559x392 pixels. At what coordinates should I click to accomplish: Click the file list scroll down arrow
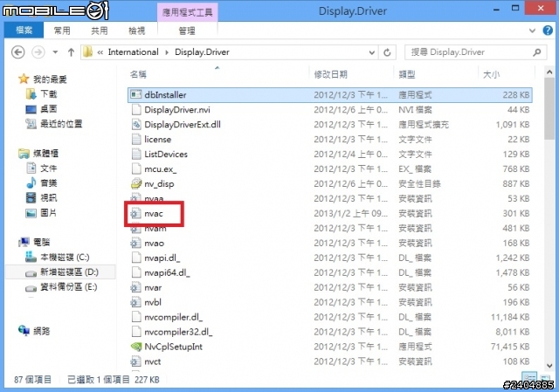click(x=549, y=366)
